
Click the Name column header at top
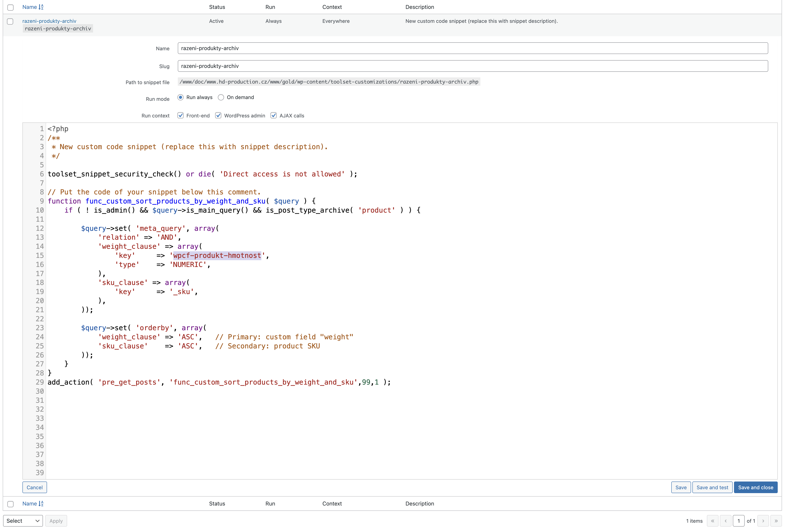(29, 7)
